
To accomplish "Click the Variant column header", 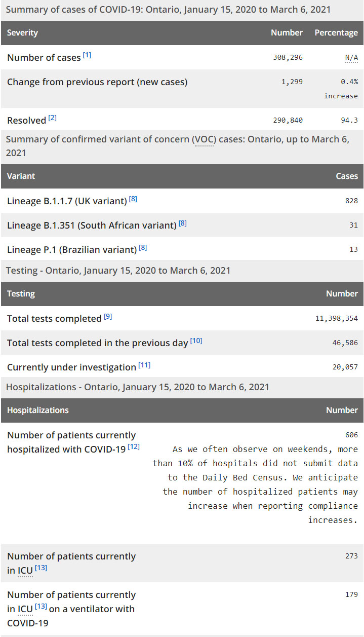I will tap(21, 176).
